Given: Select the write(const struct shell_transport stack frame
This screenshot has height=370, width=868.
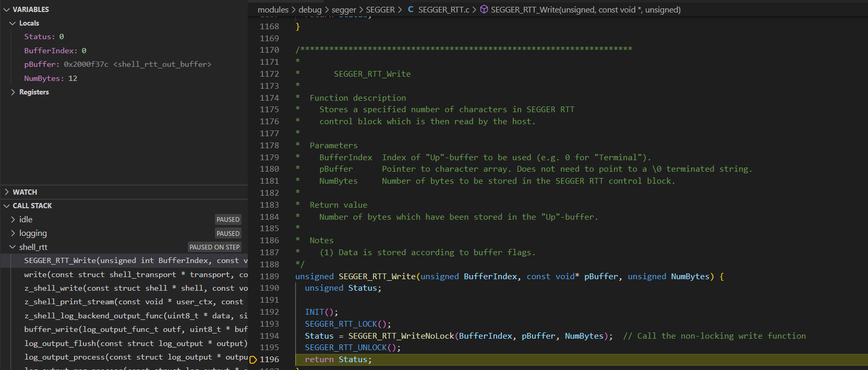Looking at the screenshot, I should [x=124, y=274].
